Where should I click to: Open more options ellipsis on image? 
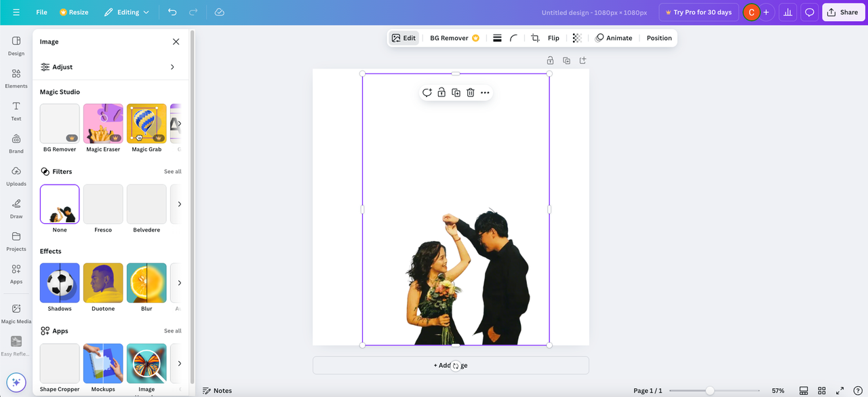tap(485, 92)
